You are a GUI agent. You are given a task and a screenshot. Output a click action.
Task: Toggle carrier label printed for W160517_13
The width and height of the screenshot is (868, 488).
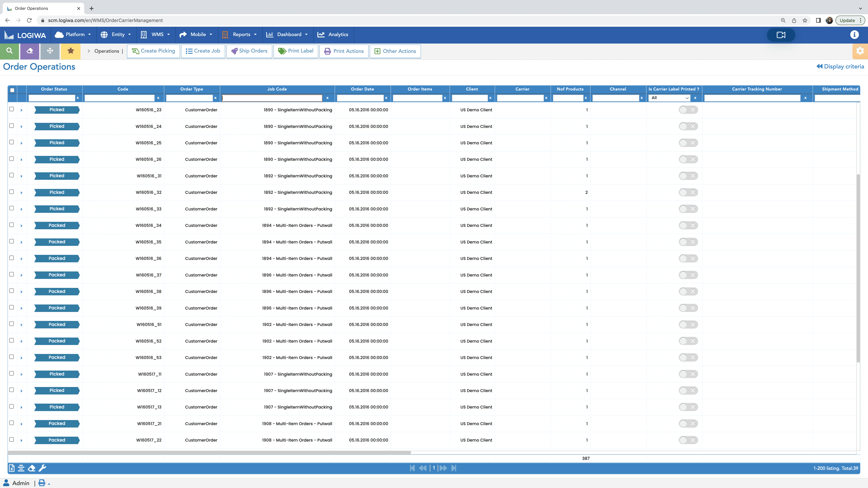tap(688, 407)
